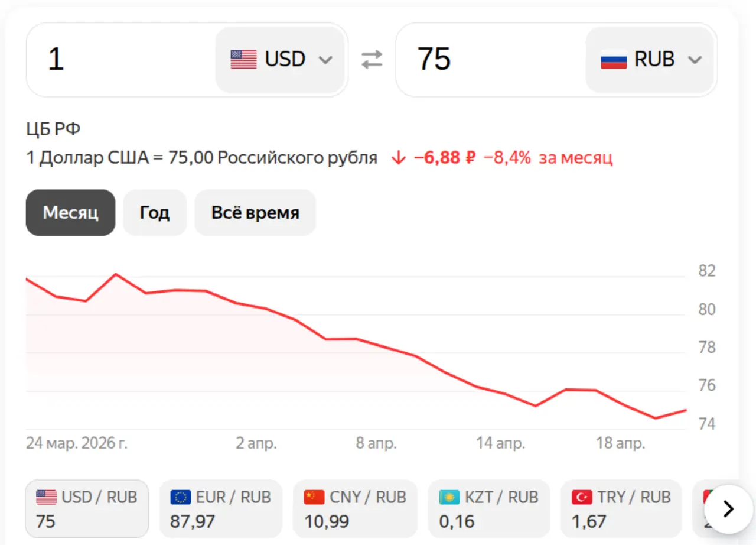756x545 pixels.
Task: Click the currency swap arrows icon
Action: 372,59
